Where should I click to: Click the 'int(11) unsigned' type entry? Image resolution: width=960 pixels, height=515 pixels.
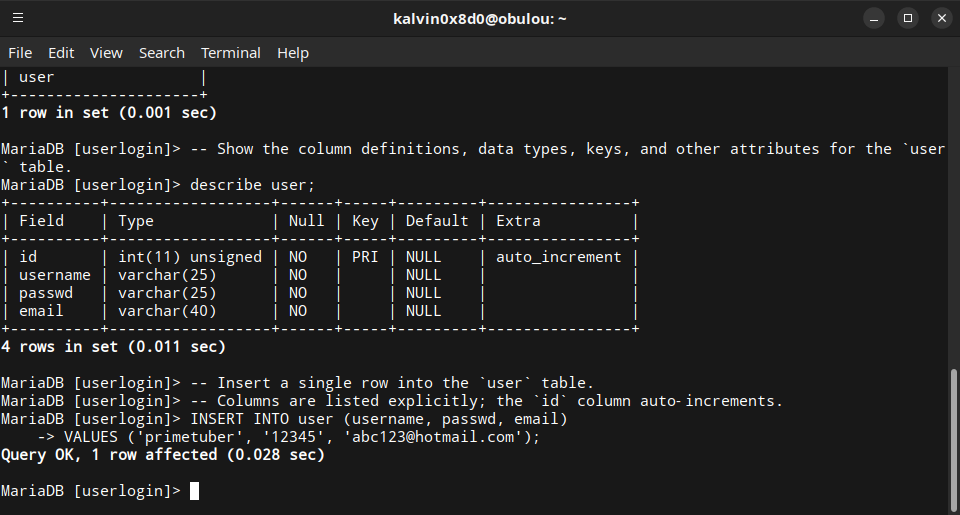[190, 257]
